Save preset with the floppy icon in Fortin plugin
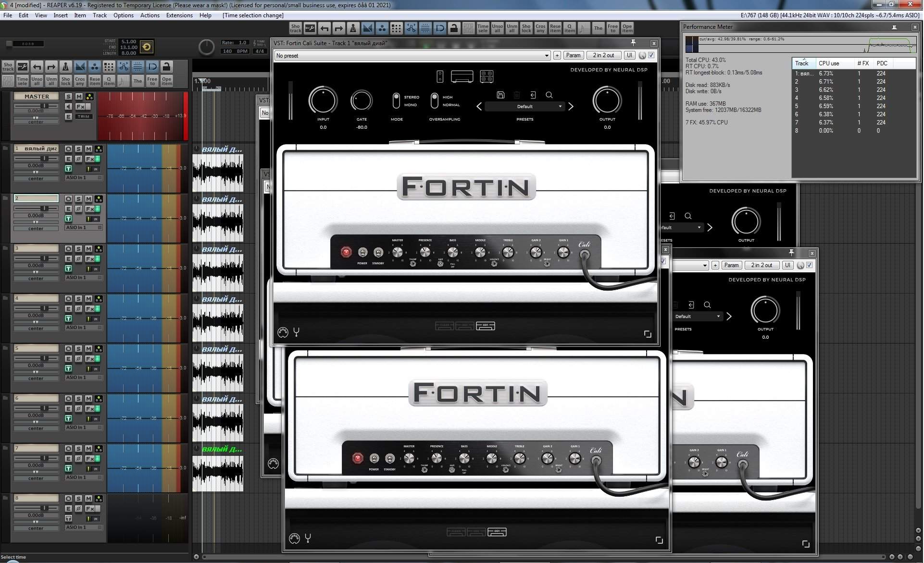The image size is (924, 563). pos(500,95)
